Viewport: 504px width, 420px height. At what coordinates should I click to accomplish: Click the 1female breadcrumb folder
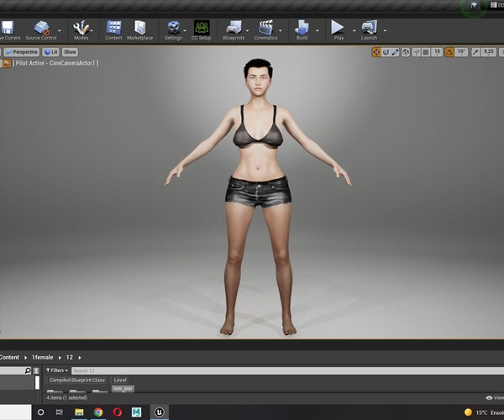coord(43,357)
